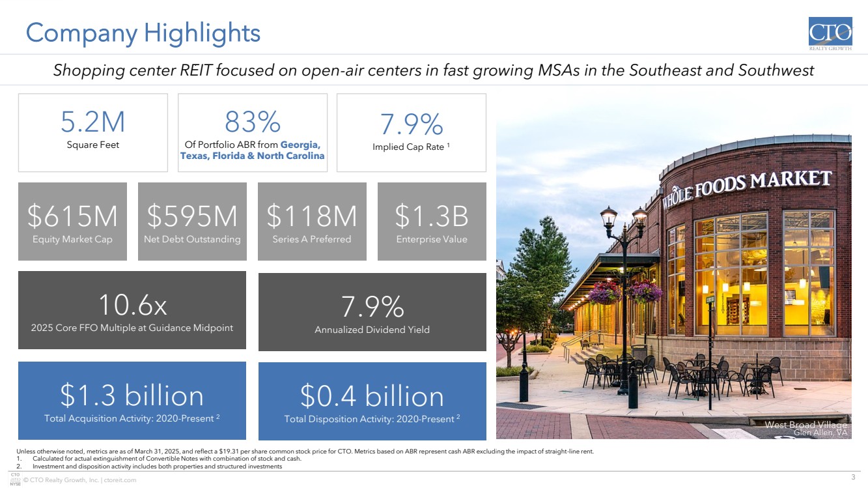Select the 5.2M Square Feet box

[92, 132]
